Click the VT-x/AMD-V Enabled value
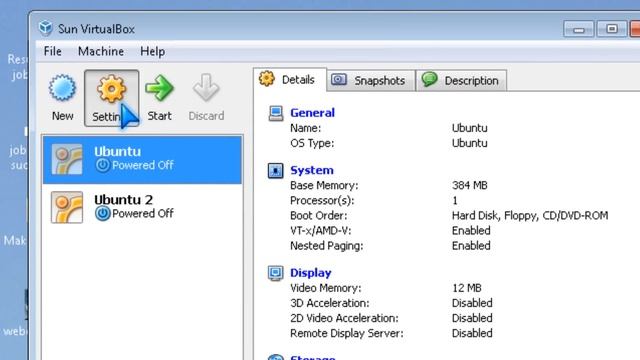Viewport: 640px width, 360px height. (471, 231)
